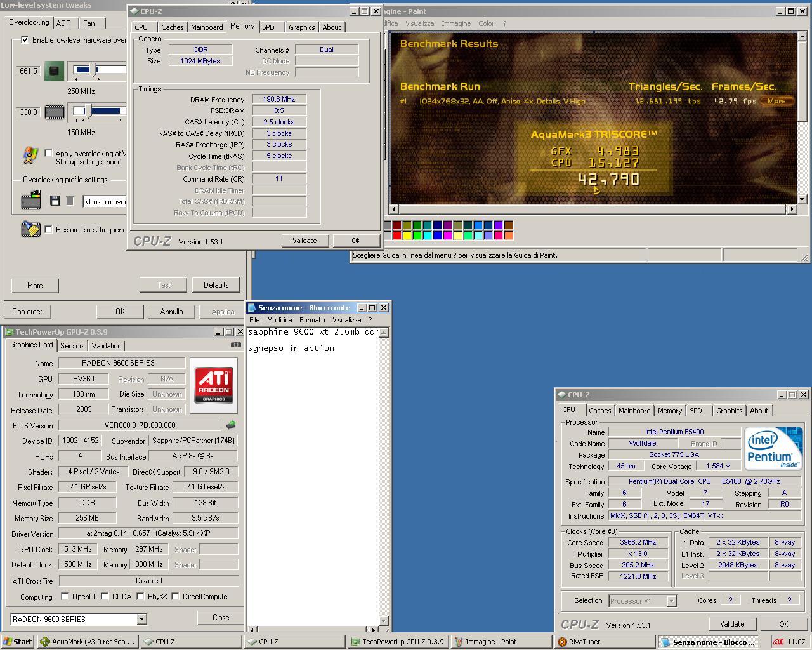Open the Caches tab in the Intel Pentium CPU-Z window
Viewport: 812px width, 650px height.
tap(599, 411)
